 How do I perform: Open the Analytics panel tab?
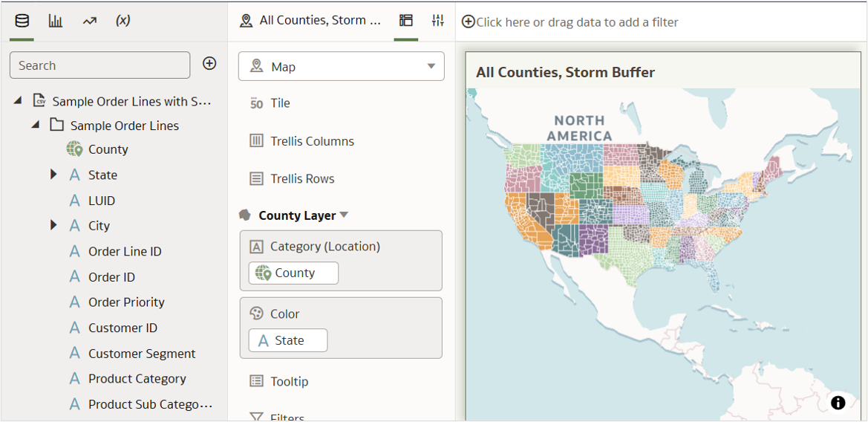click(89, 22)
